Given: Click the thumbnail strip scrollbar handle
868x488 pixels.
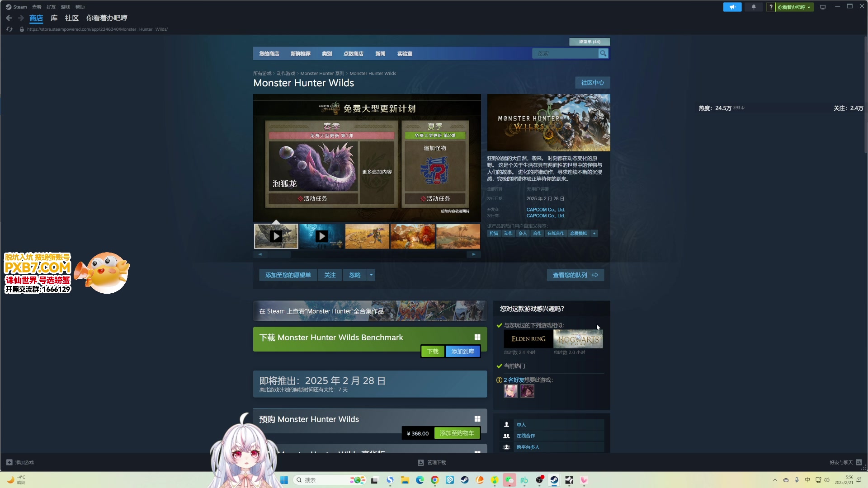Looking at the screenshot, I should click(279, 254).
